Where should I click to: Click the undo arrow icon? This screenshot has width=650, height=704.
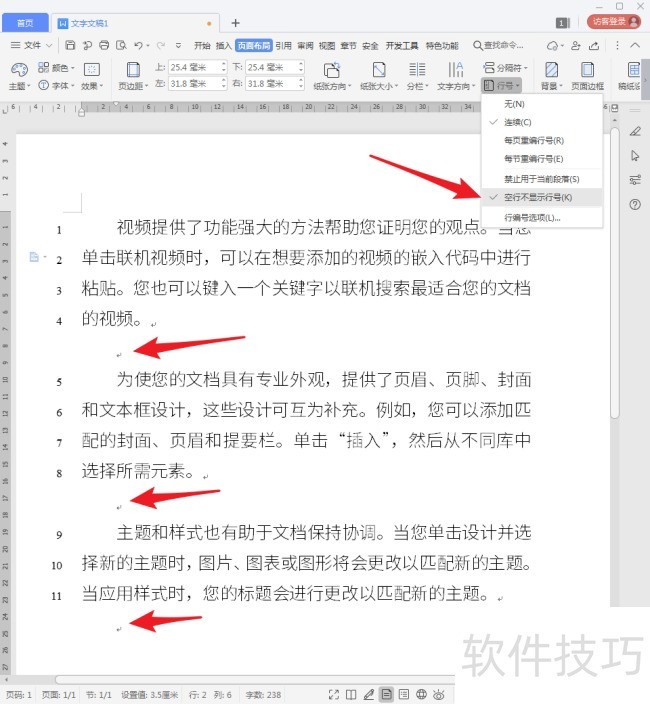pyautogui.click(x=138, y=45)
